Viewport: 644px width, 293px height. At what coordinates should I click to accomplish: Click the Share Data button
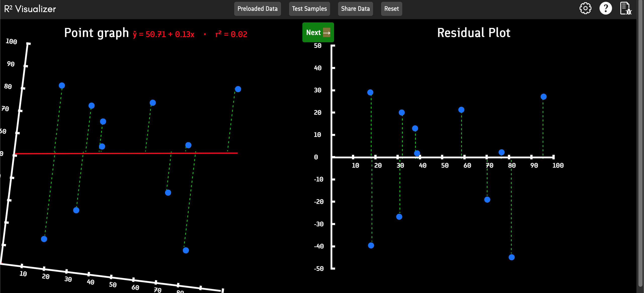[355, 9]
